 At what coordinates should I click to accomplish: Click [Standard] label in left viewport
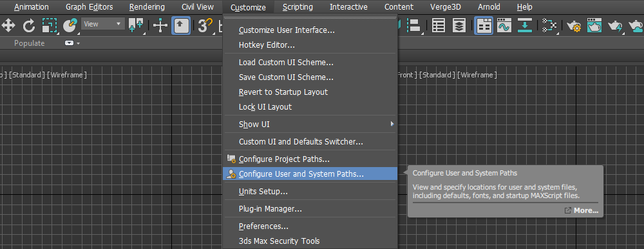26,75
